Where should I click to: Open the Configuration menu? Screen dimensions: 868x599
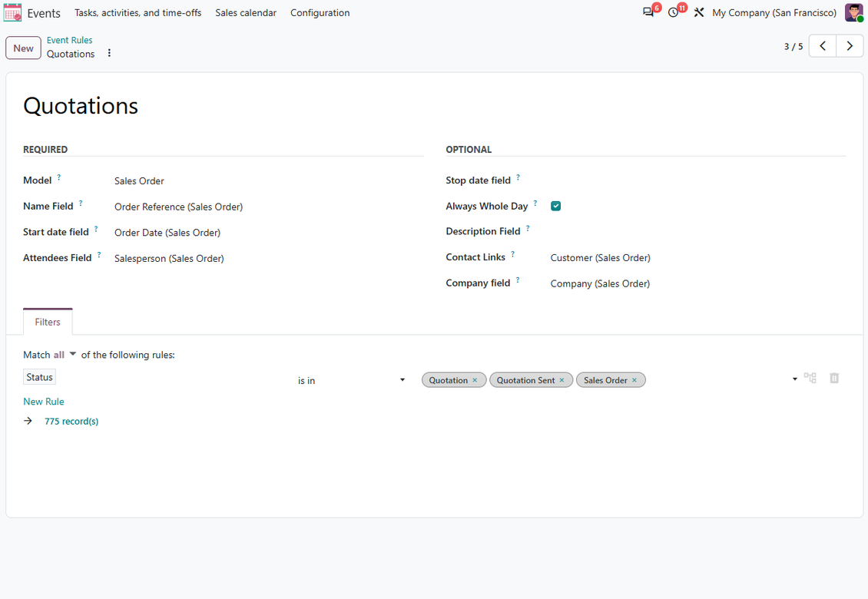point(320,13)
